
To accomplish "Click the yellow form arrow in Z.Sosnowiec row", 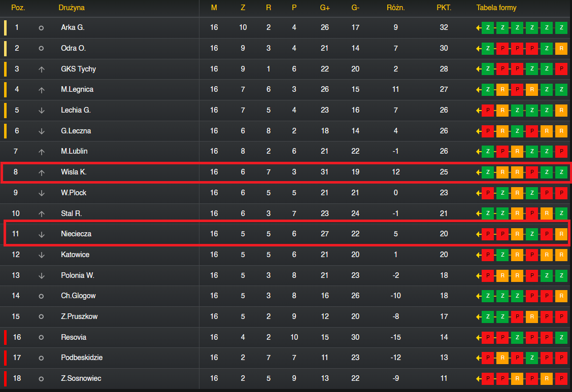I will click(x=479, y=378).
